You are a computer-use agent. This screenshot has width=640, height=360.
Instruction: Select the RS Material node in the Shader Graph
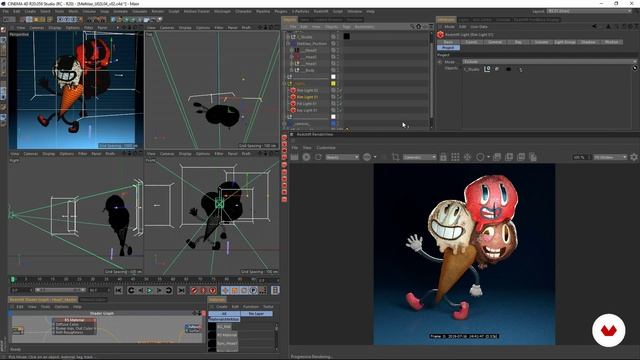coord(74,320)
